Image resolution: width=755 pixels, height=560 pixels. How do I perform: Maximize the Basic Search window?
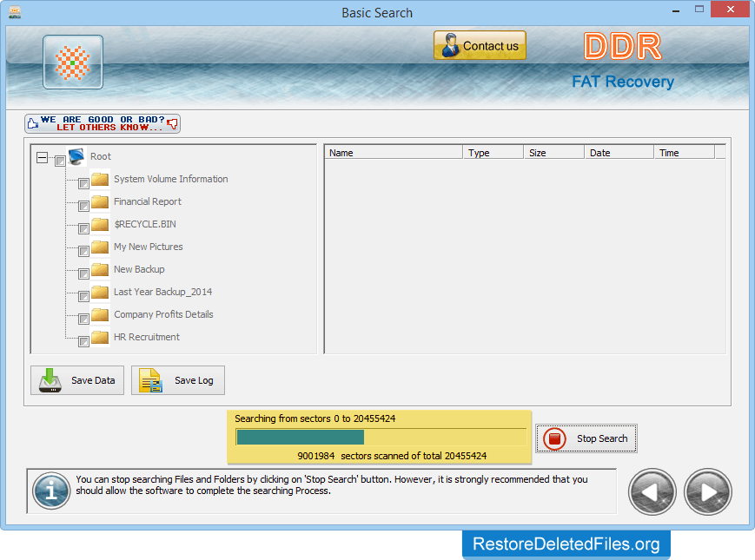[x=699, y=10]
